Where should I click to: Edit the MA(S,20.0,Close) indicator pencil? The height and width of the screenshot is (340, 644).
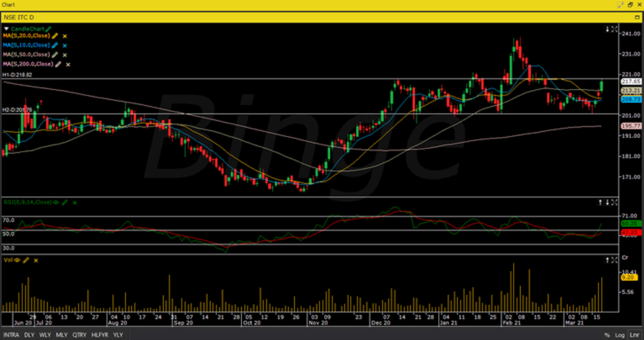tap(55, 36)
